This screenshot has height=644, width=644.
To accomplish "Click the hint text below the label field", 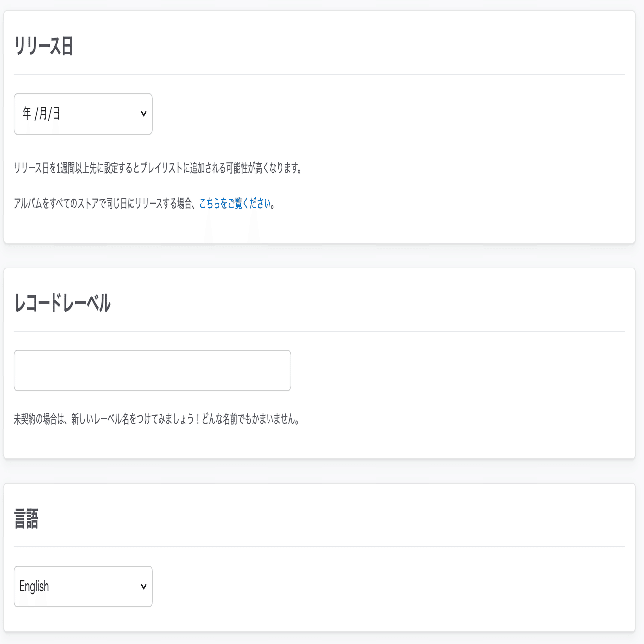I will point(156,420).
